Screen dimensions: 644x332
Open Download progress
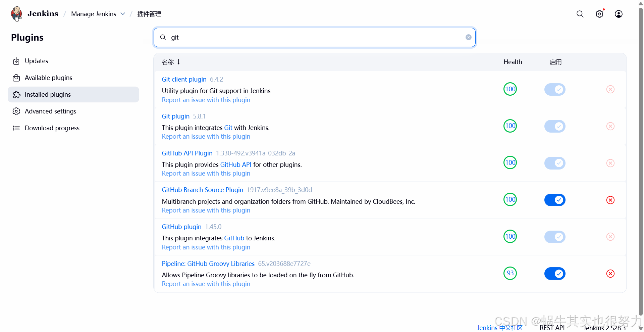coord(73,128)
